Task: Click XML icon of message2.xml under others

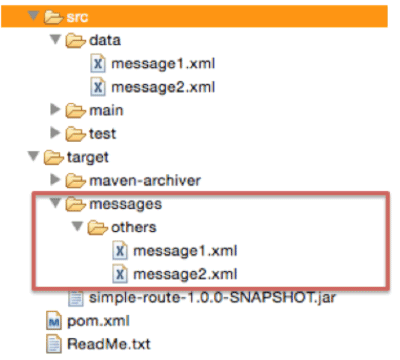Action: click(x=120, y=274)
